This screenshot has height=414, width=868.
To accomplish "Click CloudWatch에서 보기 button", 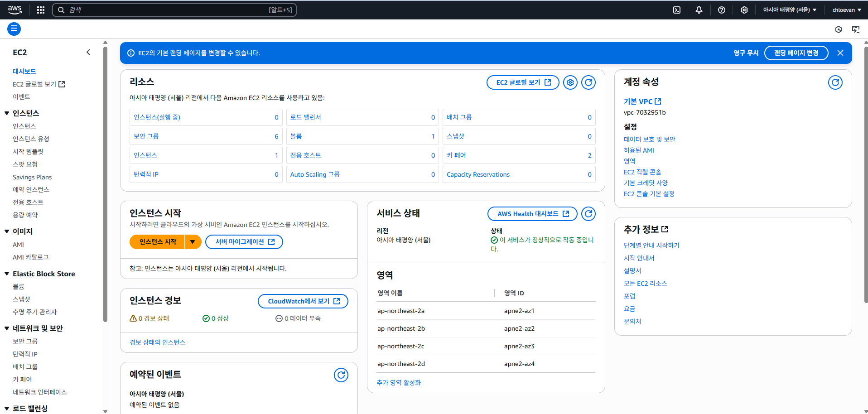I will coord(303,301).
